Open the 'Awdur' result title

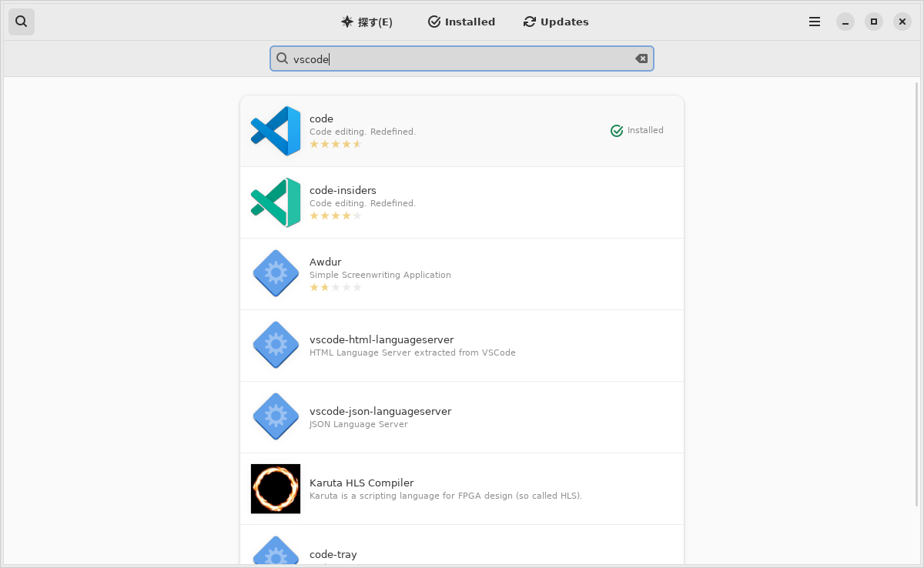[325, 262]
